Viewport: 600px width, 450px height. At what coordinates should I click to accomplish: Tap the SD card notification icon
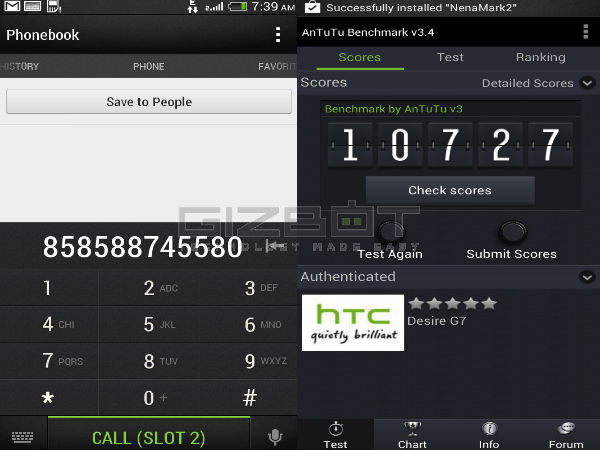point(54,6)
